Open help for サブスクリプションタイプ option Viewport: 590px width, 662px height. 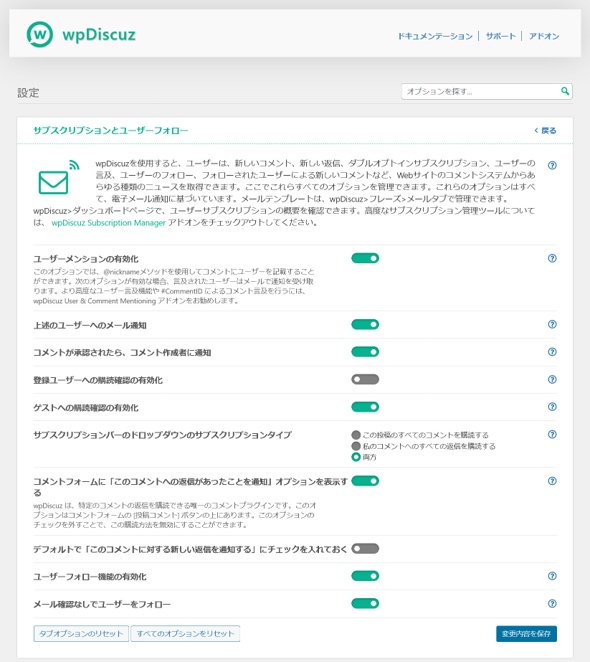552,434
